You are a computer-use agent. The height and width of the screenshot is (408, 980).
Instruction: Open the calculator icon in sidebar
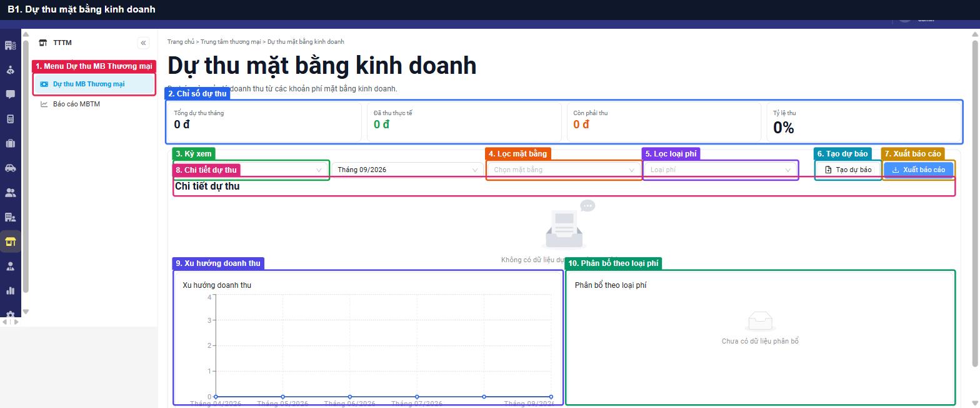pyautogui.click(x=10, y=119)
